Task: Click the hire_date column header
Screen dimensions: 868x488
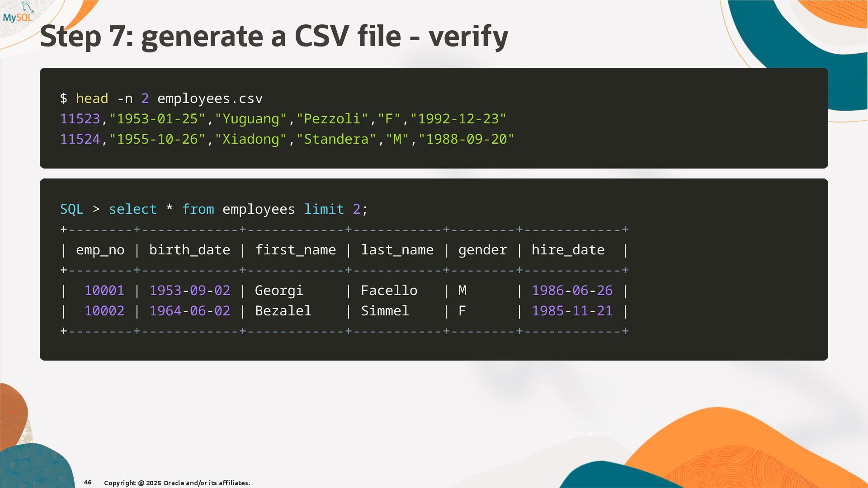Action: coord(568,250)
